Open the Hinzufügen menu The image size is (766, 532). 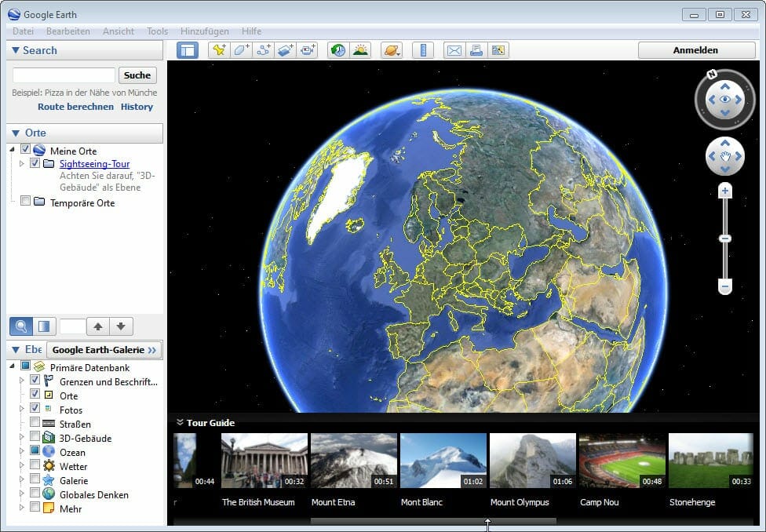pos(204,31)
